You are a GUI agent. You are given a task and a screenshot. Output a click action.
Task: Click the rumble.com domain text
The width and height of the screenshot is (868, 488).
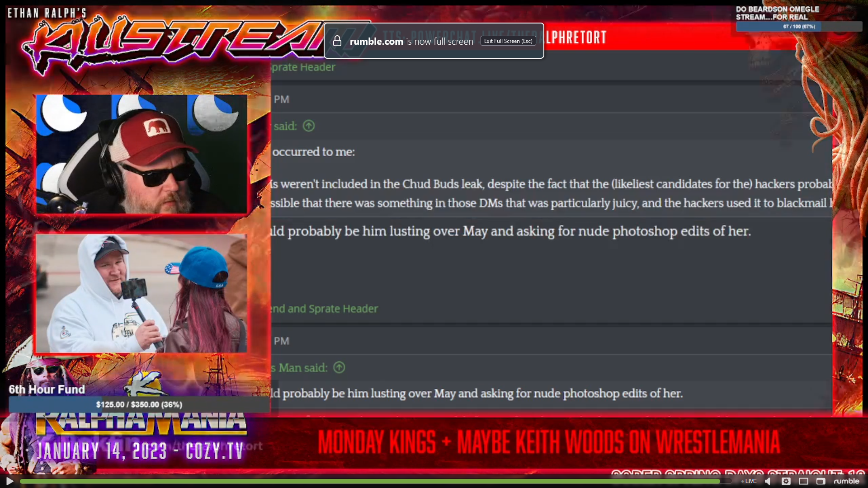point(376,42)
